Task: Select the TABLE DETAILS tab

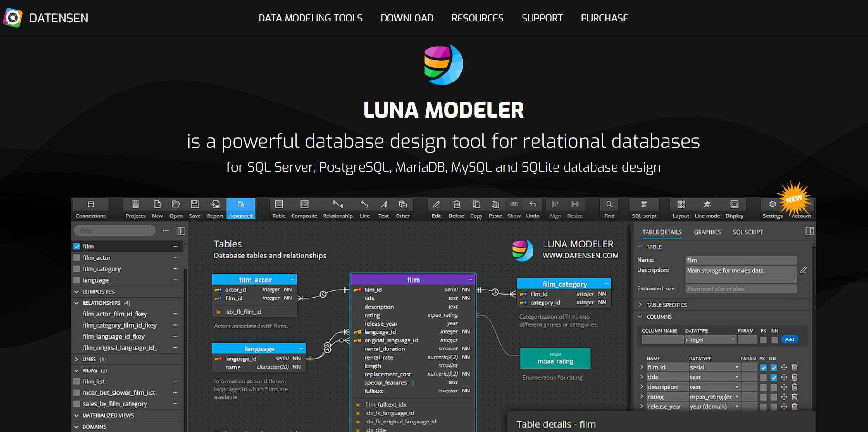Action: 662,232
